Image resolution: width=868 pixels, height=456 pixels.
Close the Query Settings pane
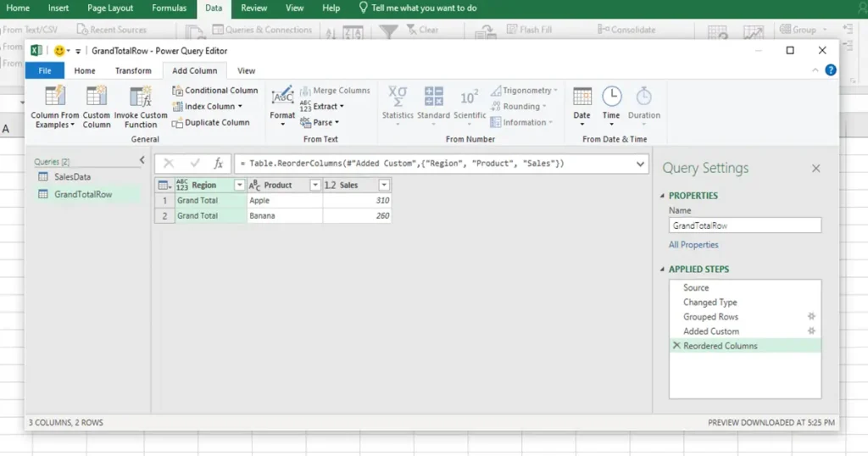(x=816, y=168)
